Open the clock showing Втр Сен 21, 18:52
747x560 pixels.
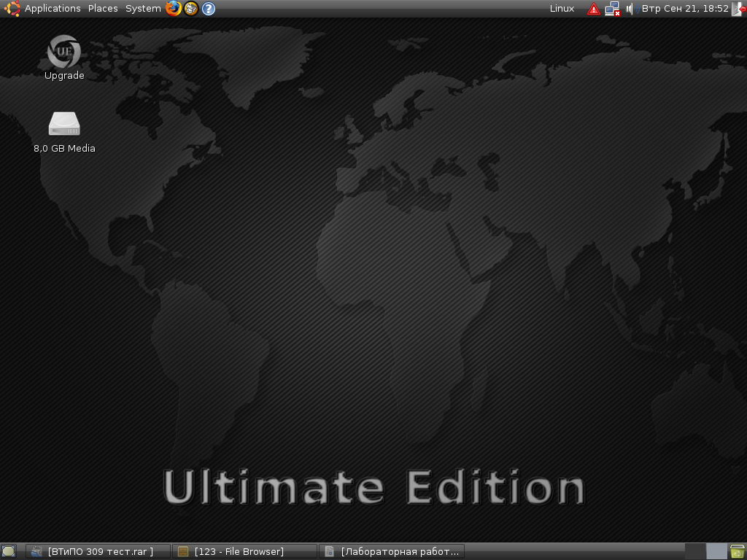(685, 9)
